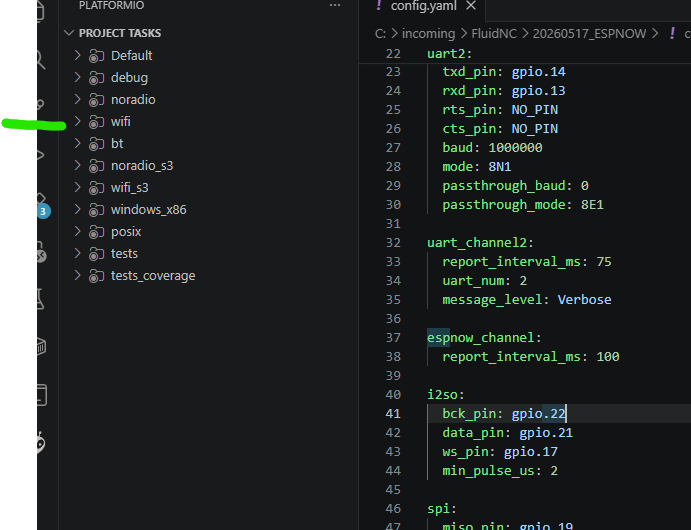Expand the noradio environment chevron

point(78,99)
